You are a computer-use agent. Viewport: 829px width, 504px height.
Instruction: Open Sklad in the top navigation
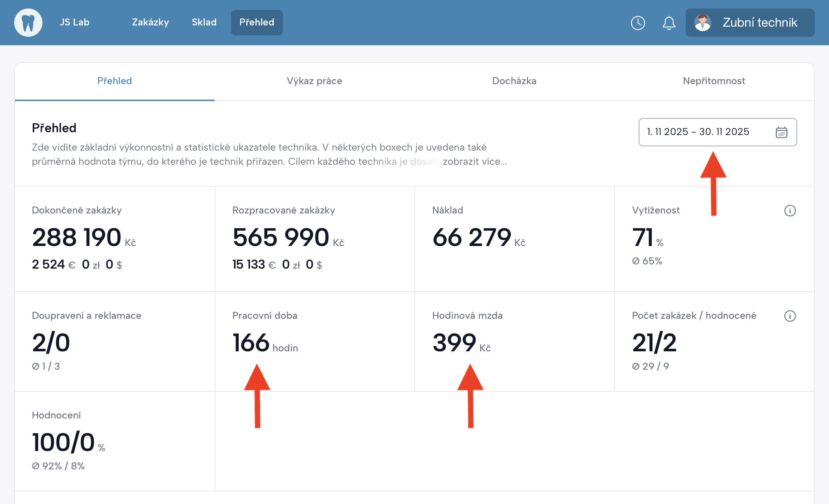point(204,22)
